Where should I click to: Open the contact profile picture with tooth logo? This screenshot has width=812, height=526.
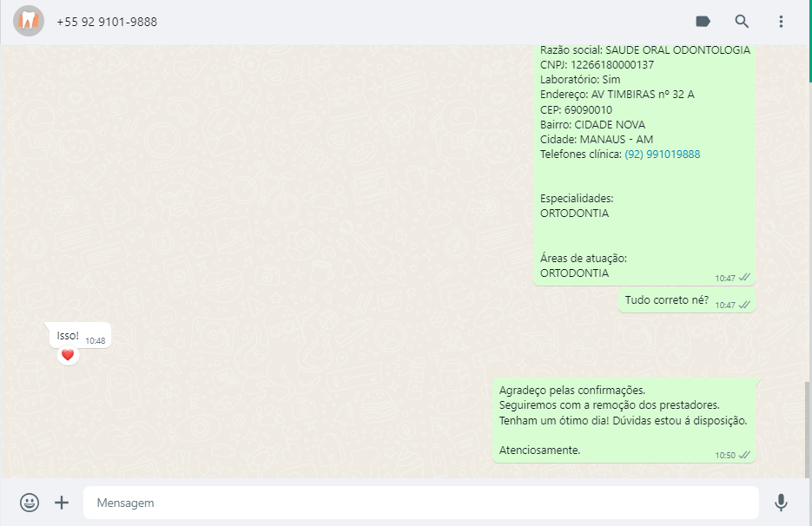pyautogui.click(x=29, y=21)
